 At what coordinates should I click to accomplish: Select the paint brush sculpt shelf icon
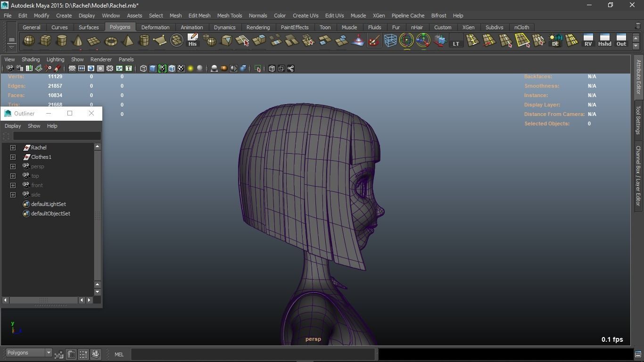click(x=374, y=41)
